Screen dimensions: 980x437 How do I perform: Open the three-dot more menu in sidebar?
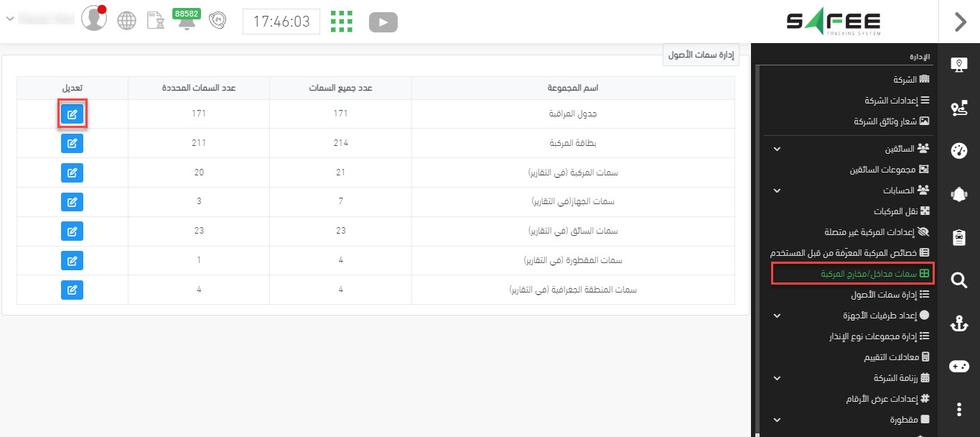coord(959,409)
